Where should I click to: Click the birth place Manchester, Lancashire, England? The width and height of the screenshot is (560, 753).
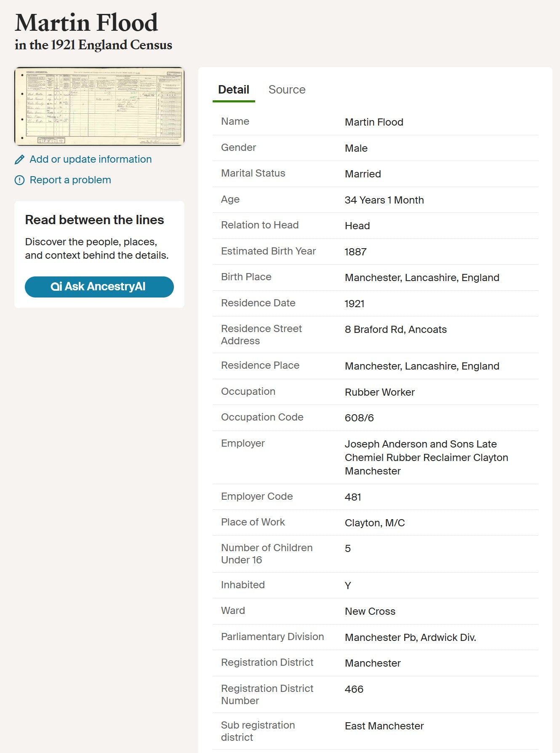point(422,278)
